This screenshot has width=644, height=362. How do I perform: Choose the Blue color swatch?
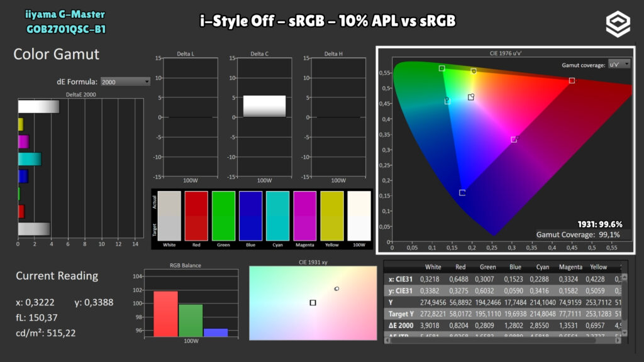point(250,216)
